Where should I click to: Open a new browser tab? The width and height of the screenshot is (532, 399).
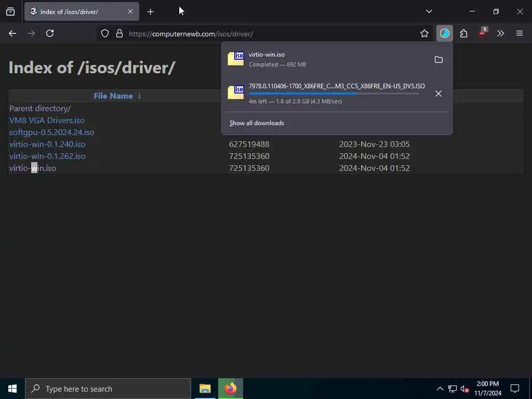(150, 12)
